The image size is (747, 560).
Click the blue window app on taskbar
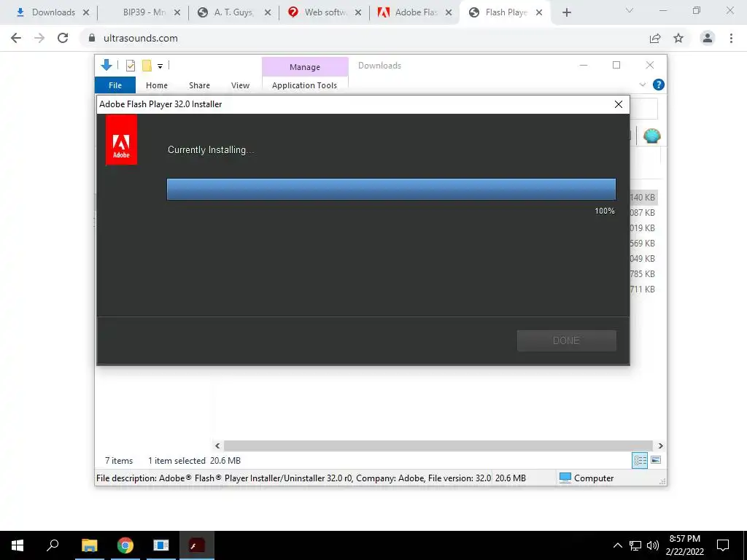161,545
